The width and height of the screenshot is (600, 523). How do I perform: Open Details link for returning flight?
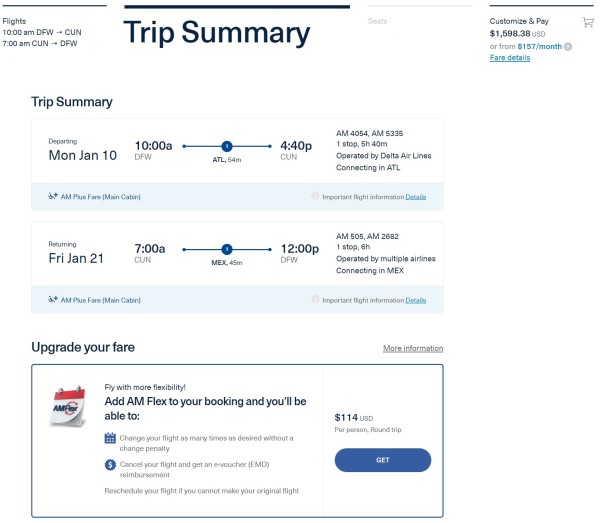415,300
